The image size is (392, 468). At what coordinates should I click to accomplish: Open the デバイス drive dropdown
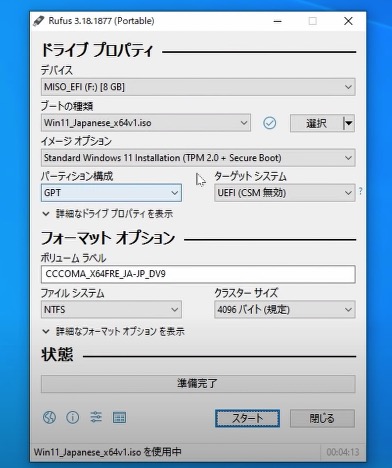point(198,87)
